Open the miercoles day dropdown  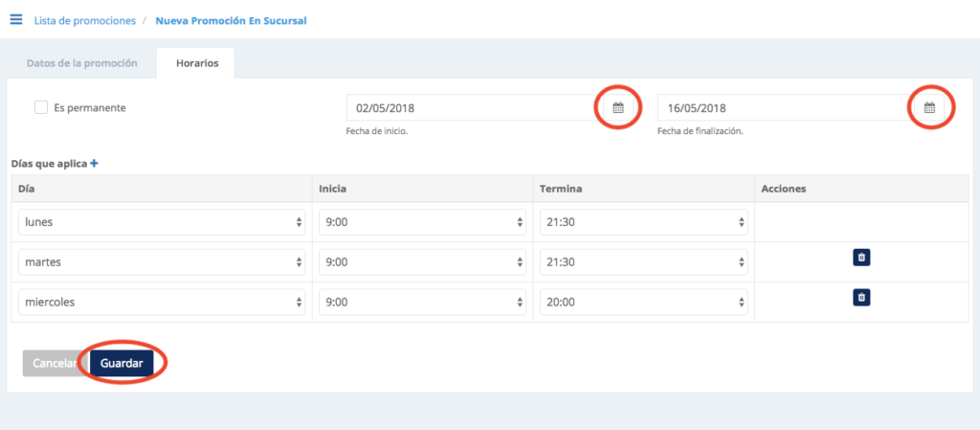click(x=162, y=303)
